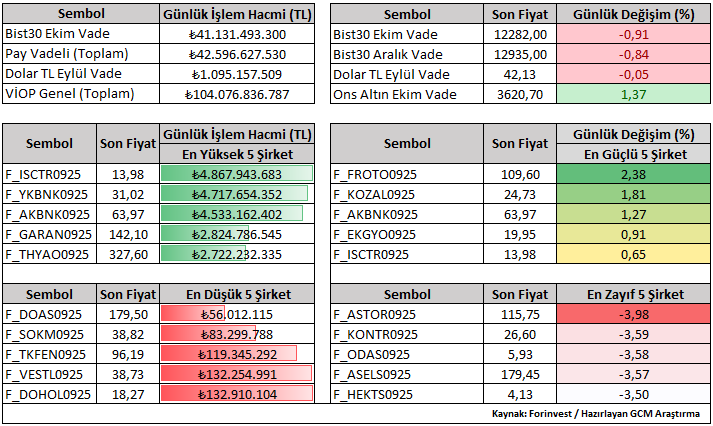Select the 'En Yüksek 5 Şirket' header
Image resolution: width=713 pixels, height=426 pixels.
coord(236,154)
